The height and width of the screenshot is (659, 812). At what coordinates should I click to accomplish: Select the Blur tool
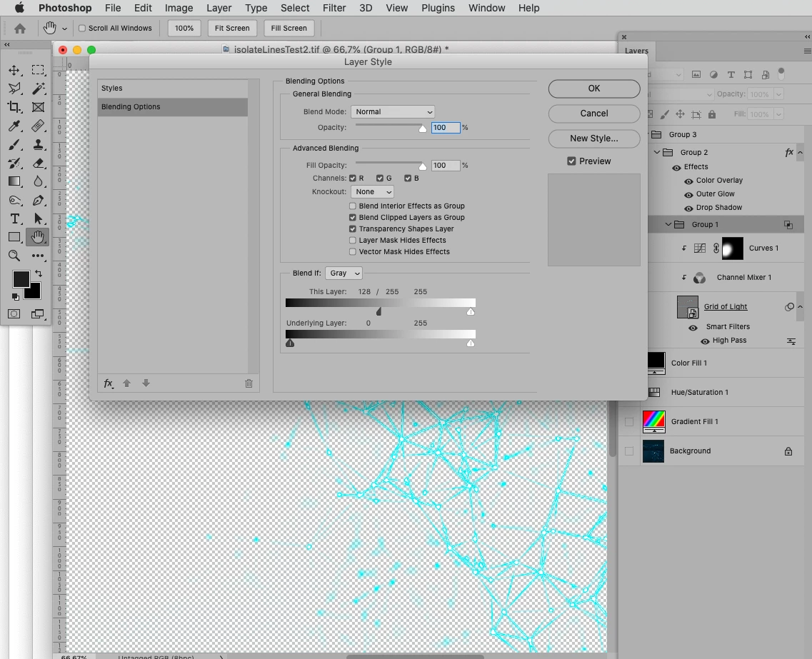(x=38, y=181)
